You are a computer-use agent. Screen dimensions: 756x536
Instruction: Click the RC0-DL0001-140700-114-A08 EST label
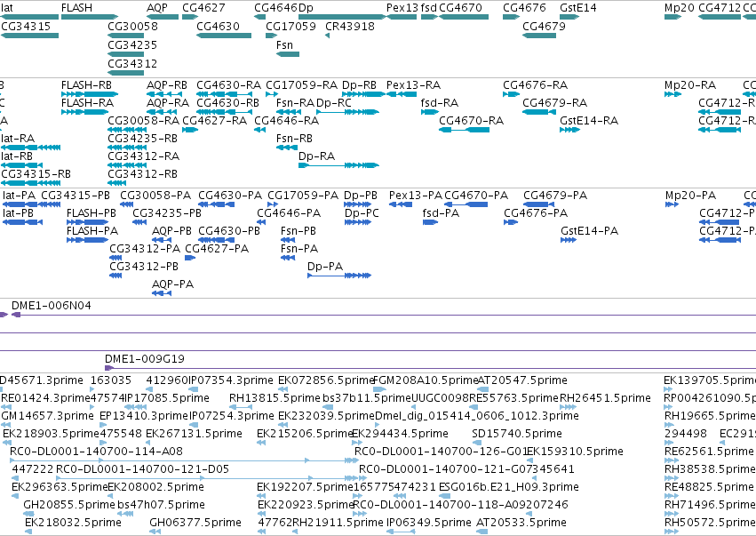(97, 452)
